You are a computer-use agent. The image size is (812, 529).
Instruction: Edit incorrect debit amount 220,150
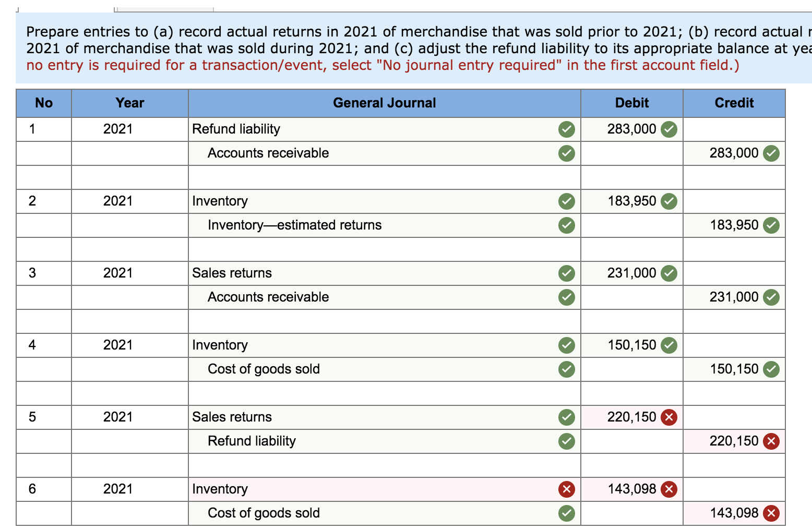[632, 417]
